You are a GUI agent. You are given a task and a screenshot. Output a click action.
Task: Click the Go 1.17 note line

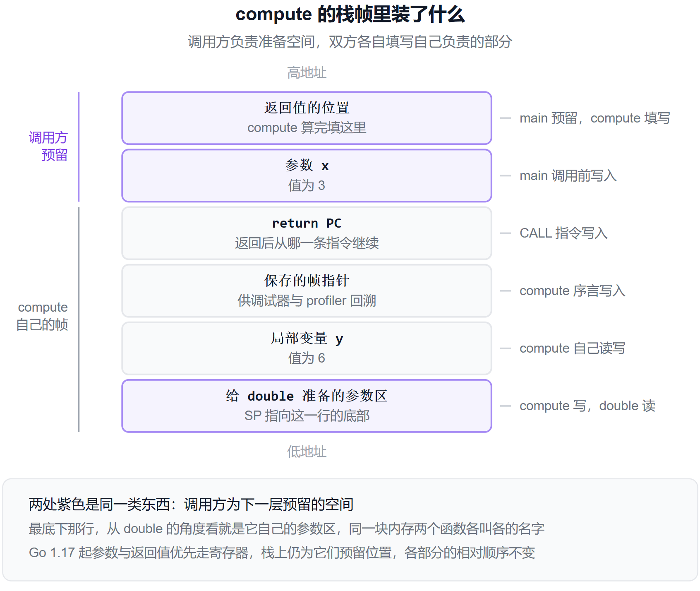(x=282, y=553)
